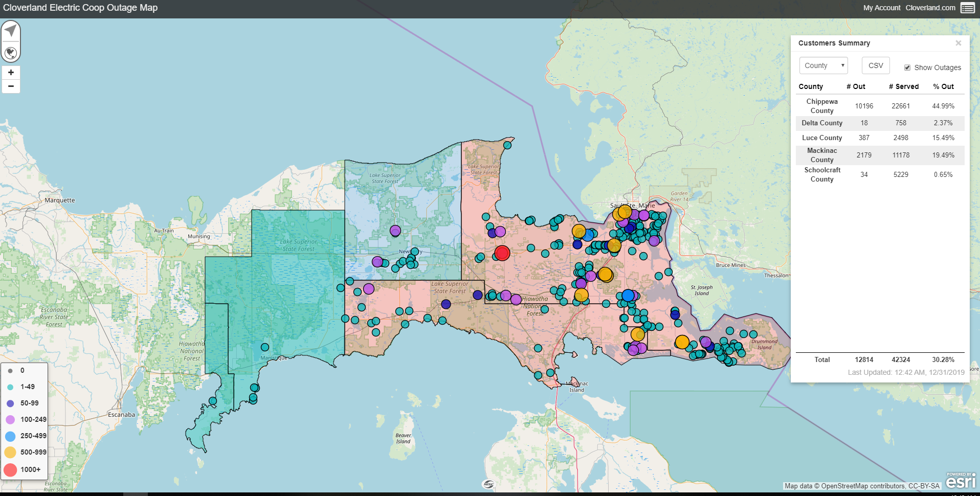The image size is (980, 496).
Task: Click the red 1000+ legend swatch
Action: point(10,469)
